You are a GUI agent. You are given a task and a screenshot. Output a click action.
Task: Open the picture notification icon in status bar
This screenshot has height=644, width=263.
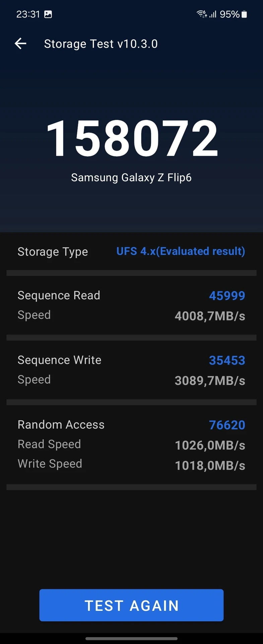[48, 14]
